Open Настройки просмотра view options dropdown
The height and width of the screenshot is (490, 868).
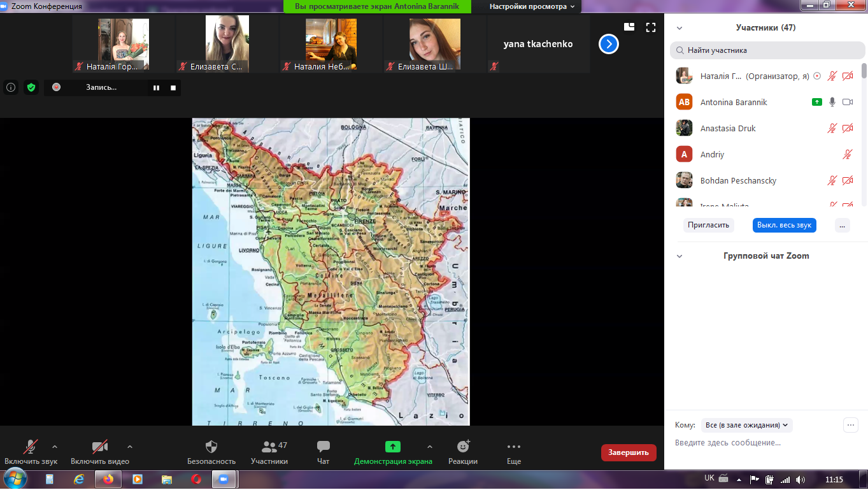(532, 6)
